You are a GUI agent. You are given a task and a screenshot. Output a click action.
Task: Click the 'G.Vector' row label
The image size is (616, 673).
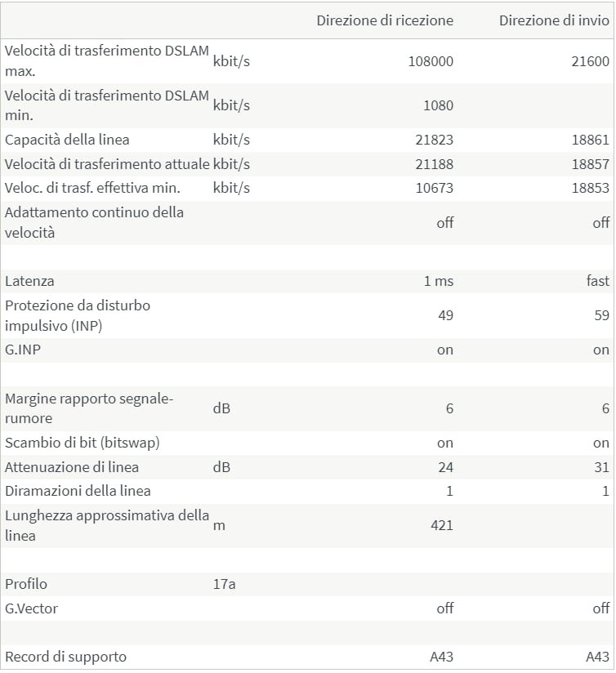pyautogui.click(x=31, y=608)
